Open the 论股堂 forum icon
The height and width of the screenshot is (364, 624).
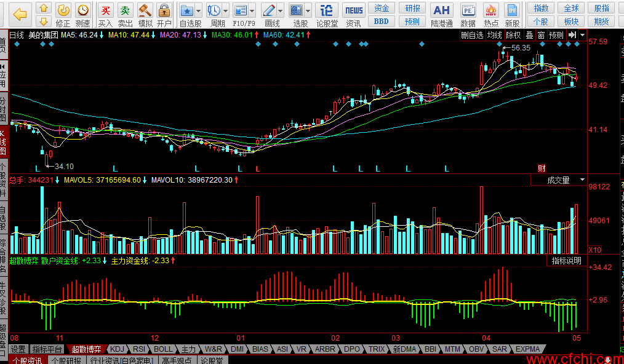point(327,11)
